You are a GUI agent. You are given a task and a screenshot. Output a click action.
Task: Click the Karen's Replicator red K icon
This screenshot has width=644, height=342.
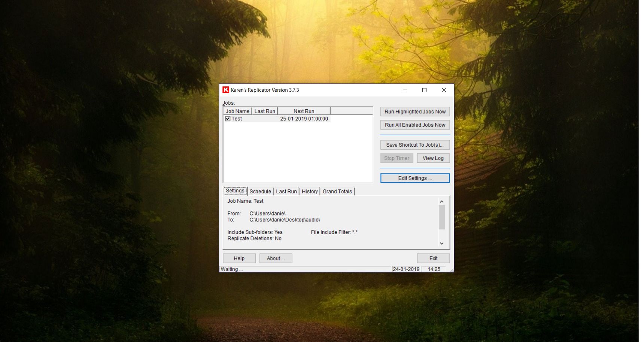click(x=226, y=90)
